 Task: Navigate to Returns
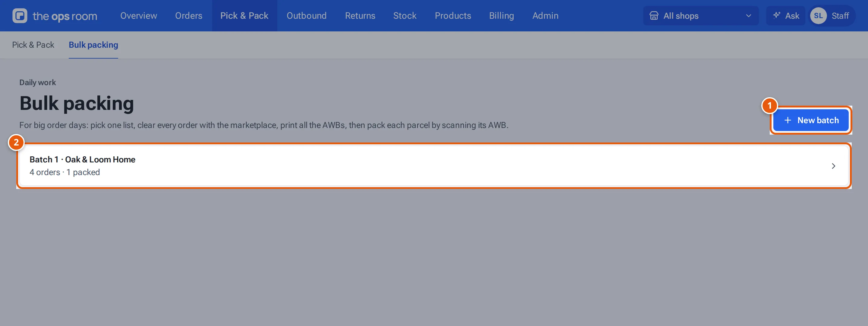(360, 15)
